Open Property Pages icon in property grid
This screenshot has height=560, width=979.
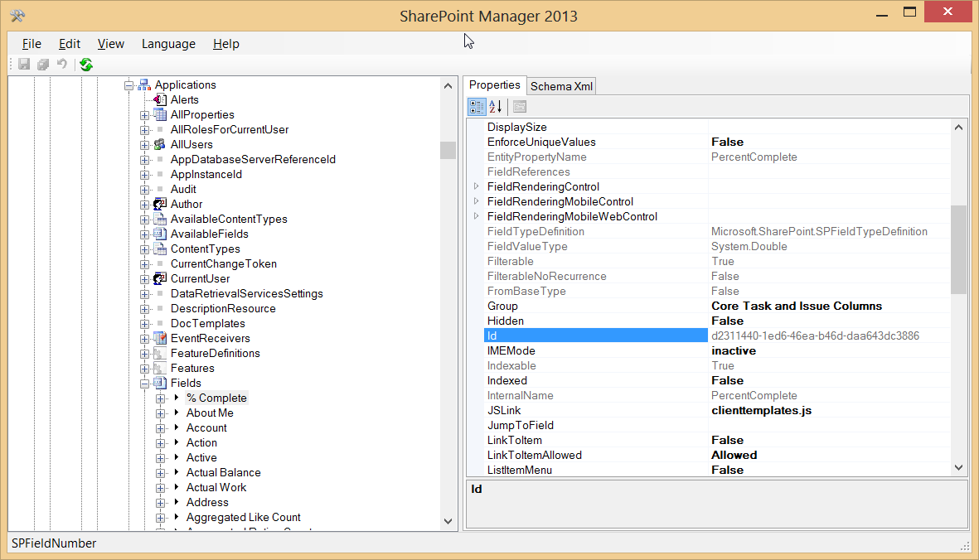pyautogui.click(x=520, y=107)
